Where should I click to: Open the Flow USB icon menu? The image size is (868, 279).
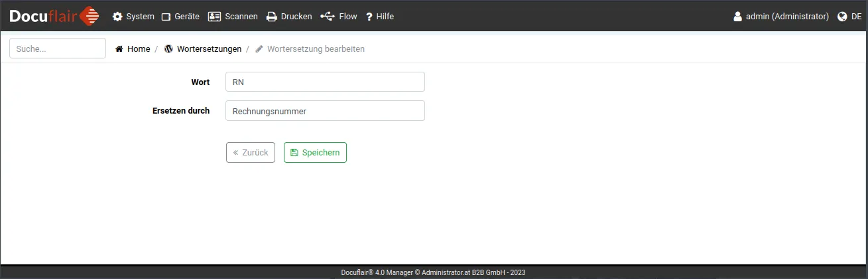click(x=327, y=17)
